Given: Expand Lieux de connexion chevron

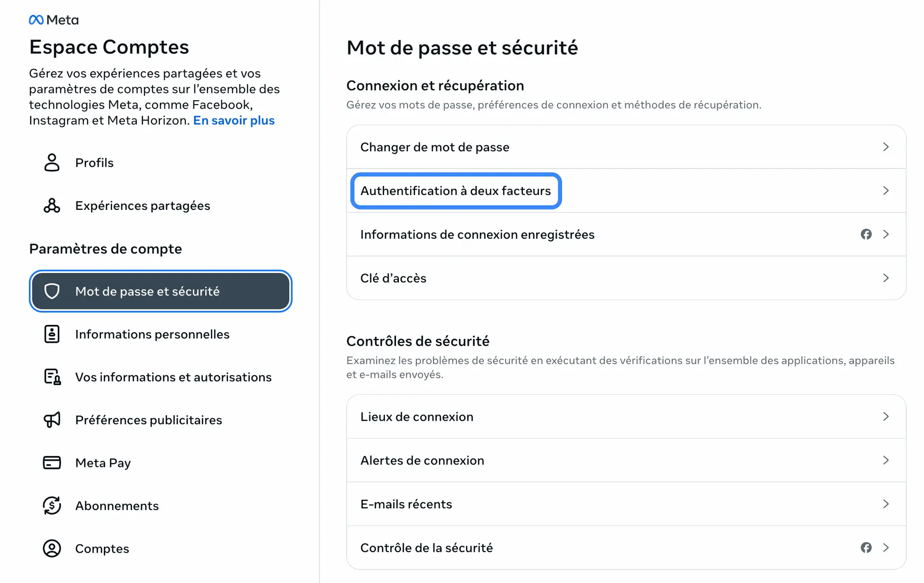Looking at the screenshot, I should point(885,416).
